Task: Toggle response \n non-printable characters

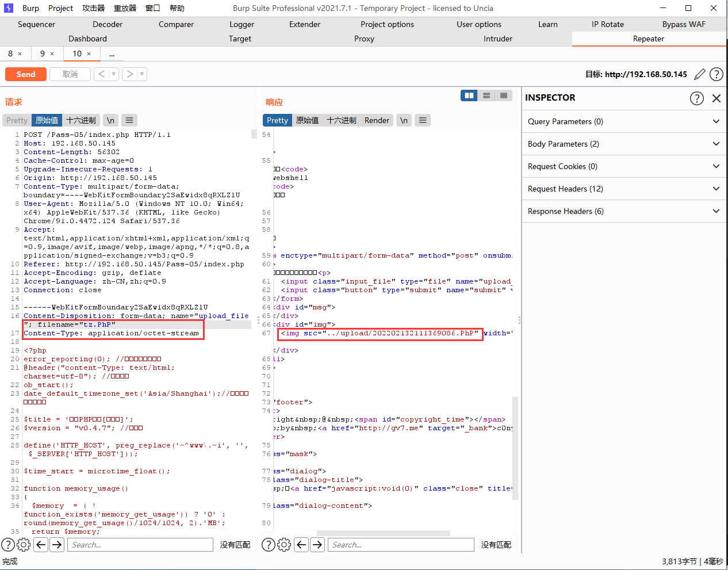Action: click(x=404, y=120)
